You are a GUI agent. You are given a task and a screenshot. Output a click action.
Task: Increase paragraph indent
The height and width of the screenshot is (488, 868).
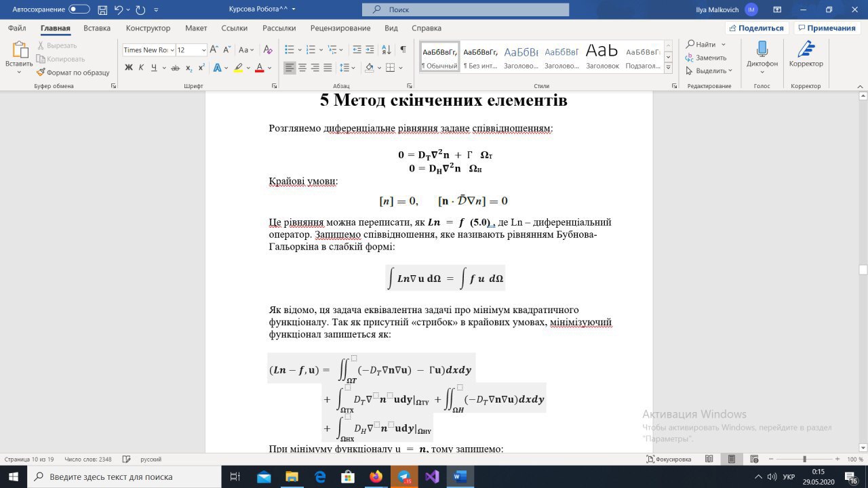tap(370, 49)
